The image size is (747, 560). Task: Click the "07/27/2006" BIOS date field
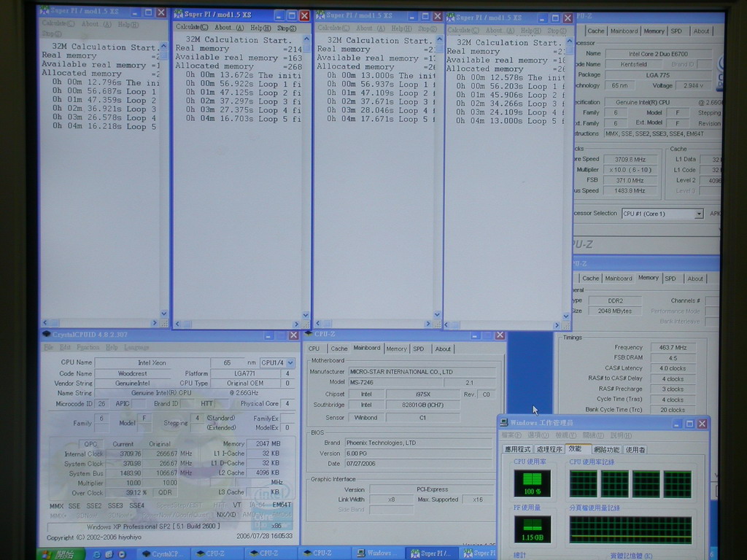tap(418, 463)
